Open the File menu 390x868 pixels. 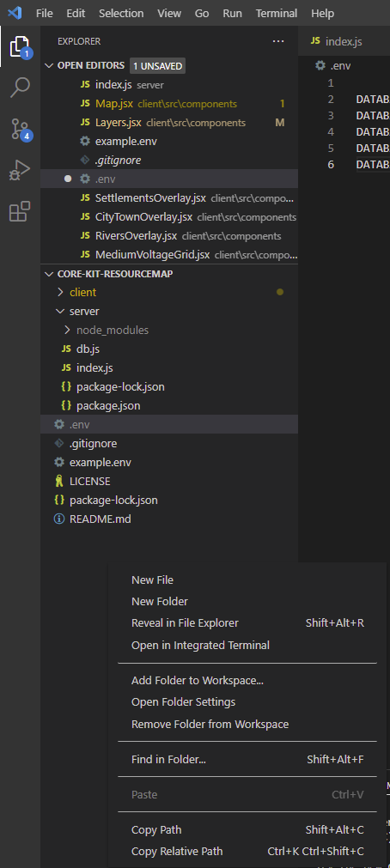(45, 13)
